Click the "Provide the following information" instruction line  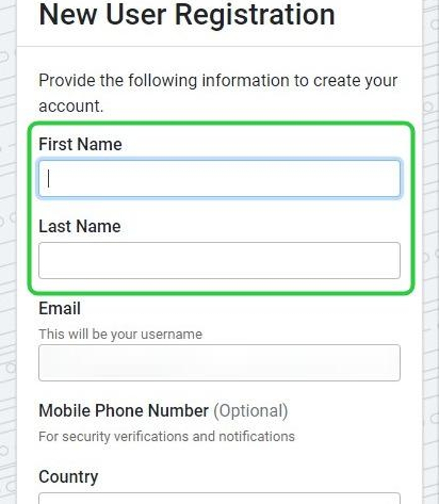point(218,81)
